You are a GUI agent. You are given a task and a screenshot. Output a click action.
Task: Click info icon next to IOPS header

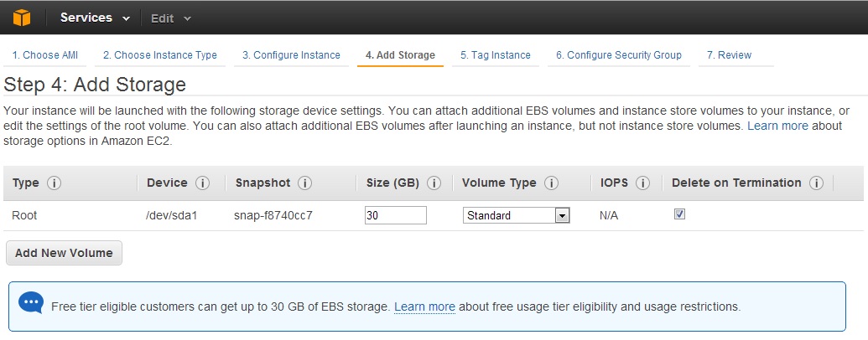[643, 183]
